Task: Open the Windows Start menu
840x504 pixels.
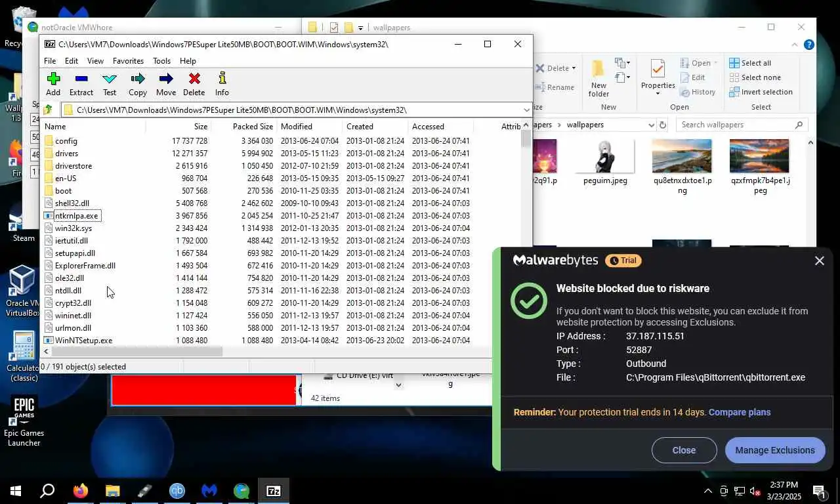Action: [x=16, y=491]
